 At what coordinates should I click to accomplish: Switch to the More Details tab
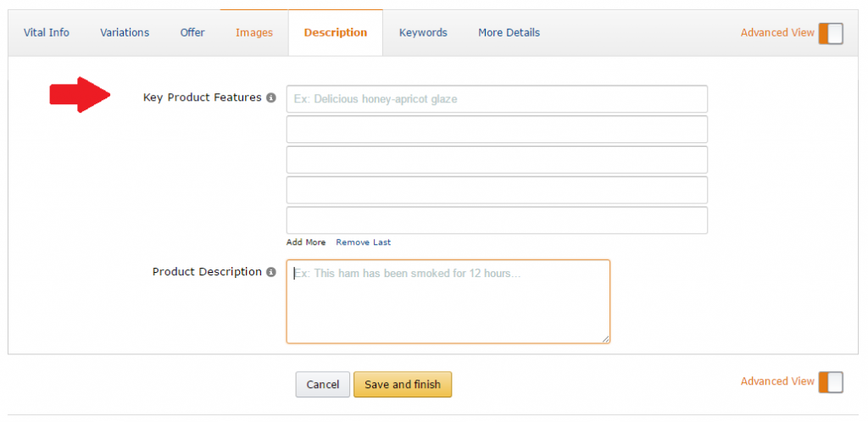point(509,33)
